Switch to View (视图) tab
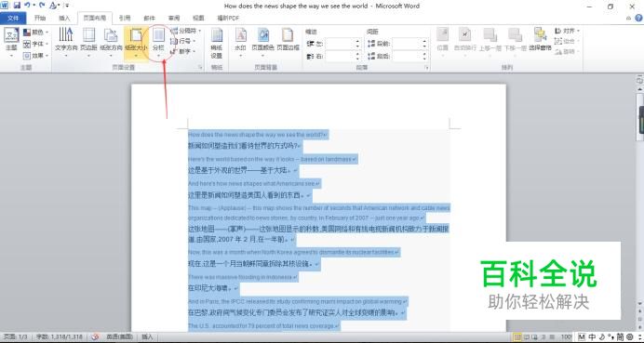 click(x=198, y=18)
